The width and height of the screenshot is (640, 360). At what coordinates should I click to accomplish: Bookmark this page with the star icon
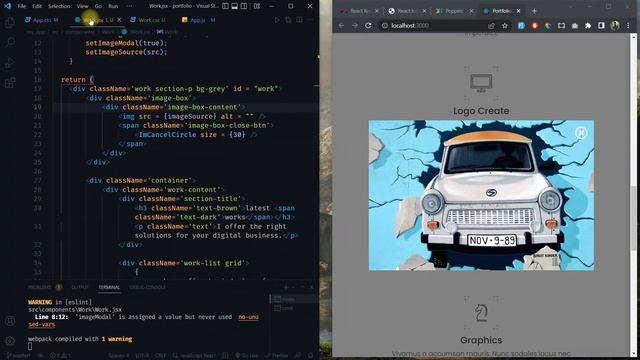click(505, 25)
